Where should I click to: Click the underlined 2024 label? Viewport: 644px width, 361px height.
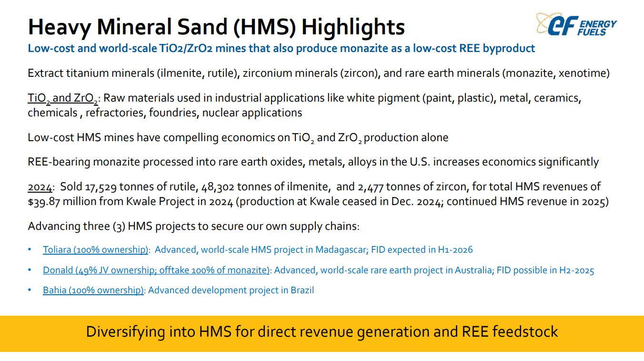[x=40, y=186]
